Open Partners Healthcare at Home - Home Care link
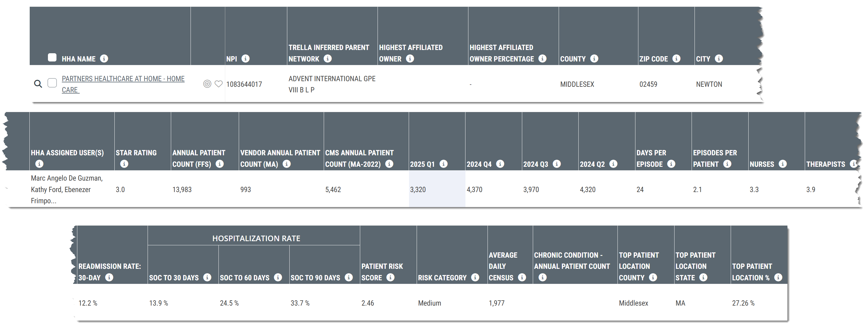Image resolution: width=868 pixels, height=325 pixels. (x=123, y=79)
